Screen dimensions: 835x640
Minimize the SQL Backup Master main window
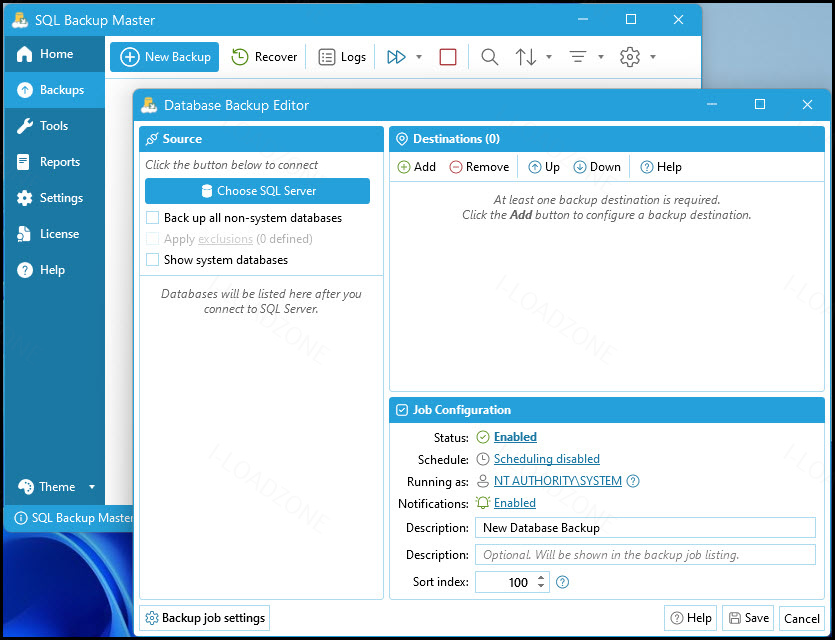point(583,20)
